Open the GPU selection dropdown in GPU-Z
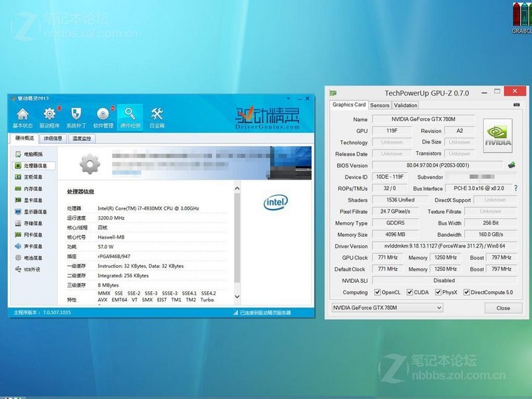The height and width of the screenshot is (399, 532). (x=387, y=308)
